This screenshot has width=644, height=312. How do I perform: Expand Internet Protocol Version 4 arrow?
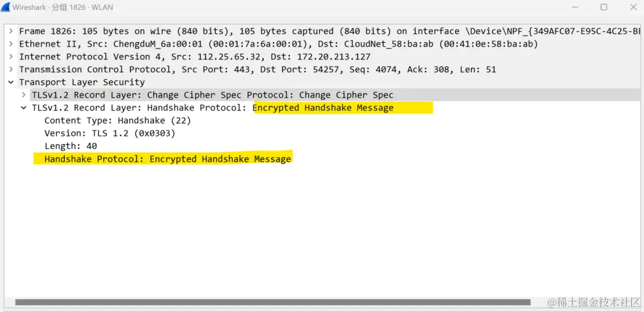point(11,57)
